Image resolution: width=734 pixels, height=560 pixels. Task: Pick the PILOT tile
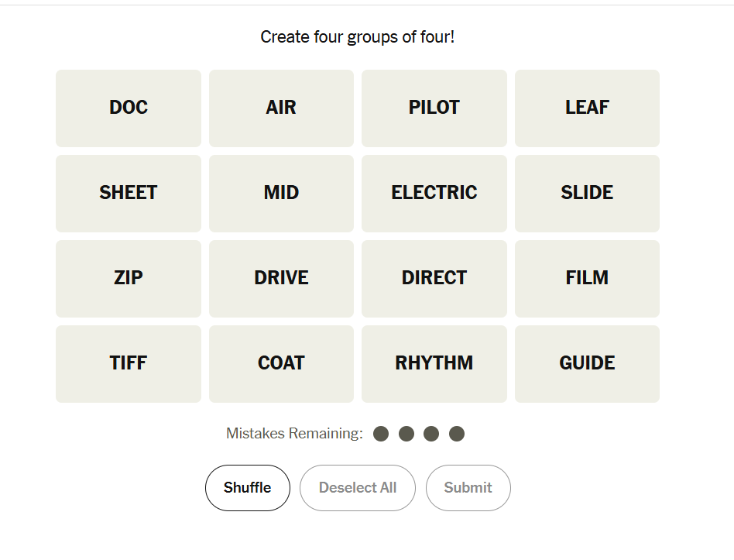[x=434, y=108]
